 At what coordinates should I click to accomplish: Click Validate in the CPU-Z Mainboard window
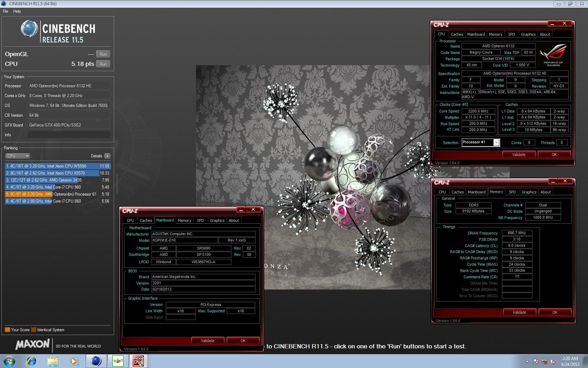tap(208, 341)
